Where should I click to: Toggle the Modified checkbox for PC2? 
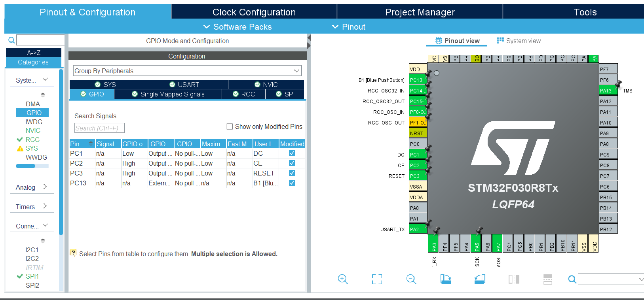(292, 163)
